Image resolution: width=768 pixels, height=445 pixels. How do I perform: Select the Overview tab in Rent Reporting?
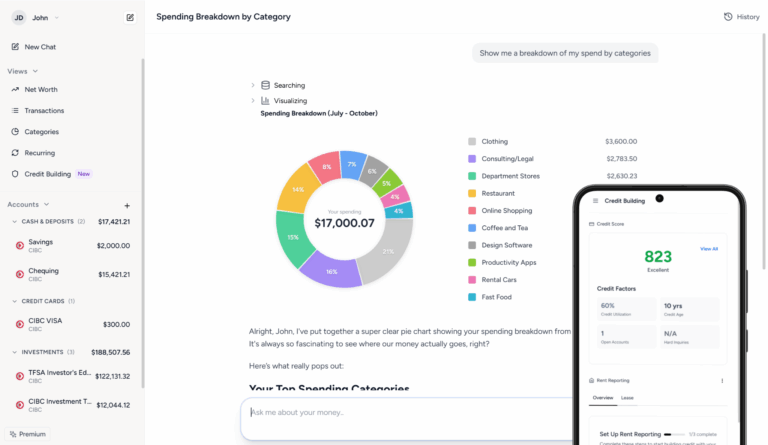[x=602, y=397]
